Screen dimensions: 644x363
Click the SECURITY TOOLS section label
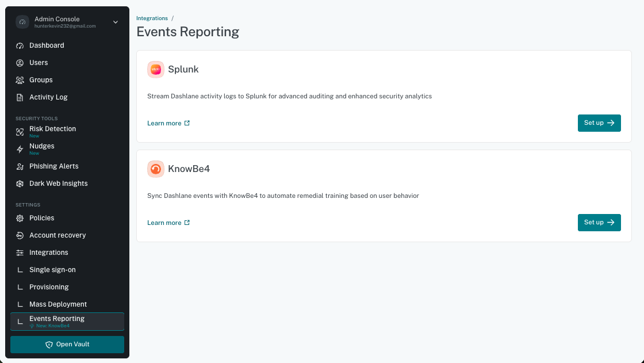point(37,119)
